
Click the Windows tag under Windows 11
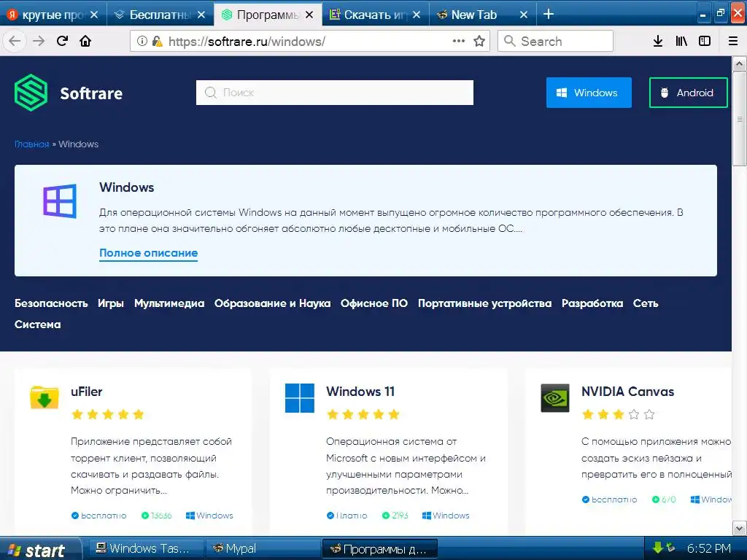[x=446, y=516]
